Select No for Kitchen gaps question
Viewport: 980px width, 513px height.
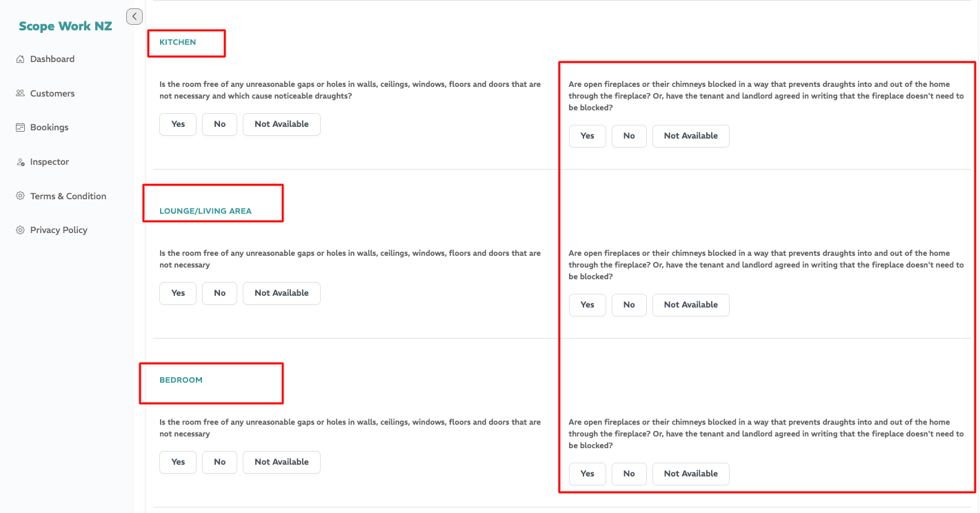(x=219, y=124)
